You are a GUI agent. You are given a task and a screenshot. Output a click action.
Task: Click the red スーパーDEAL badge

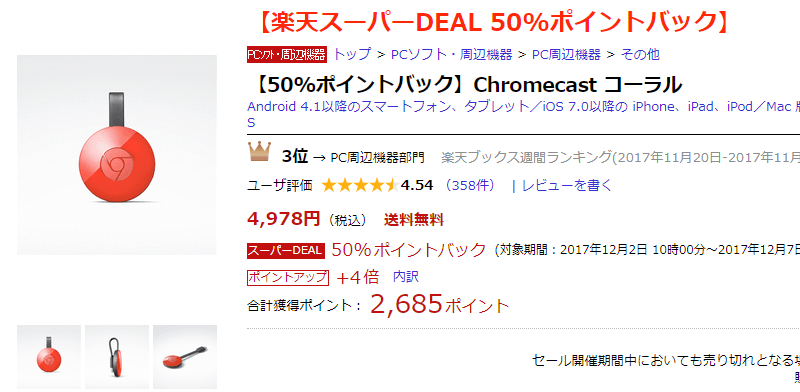(x=286, y=250)
